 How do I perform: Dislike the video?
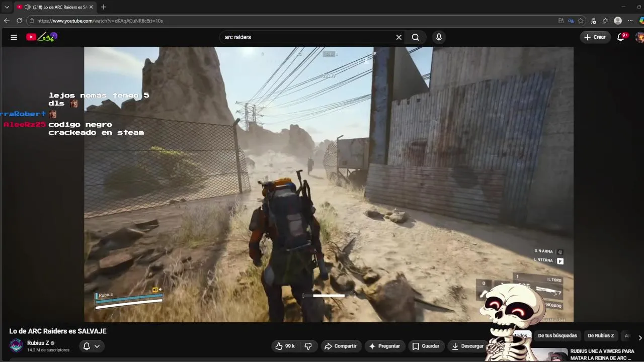308,346
